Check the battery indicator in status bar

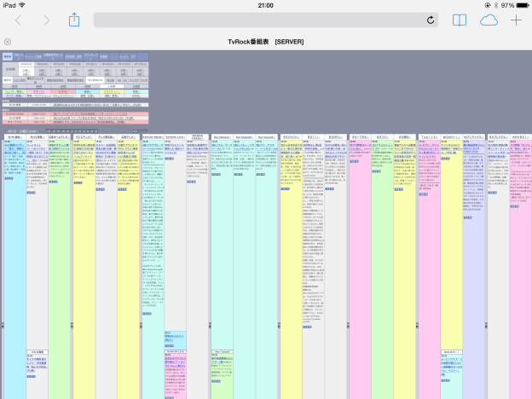522,5
